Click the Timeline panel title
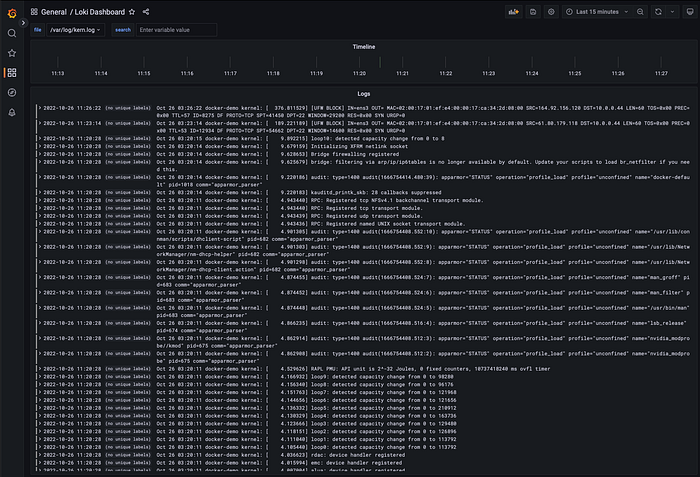Viewport: 700px width, 477px height. click(x=364, y=47)
